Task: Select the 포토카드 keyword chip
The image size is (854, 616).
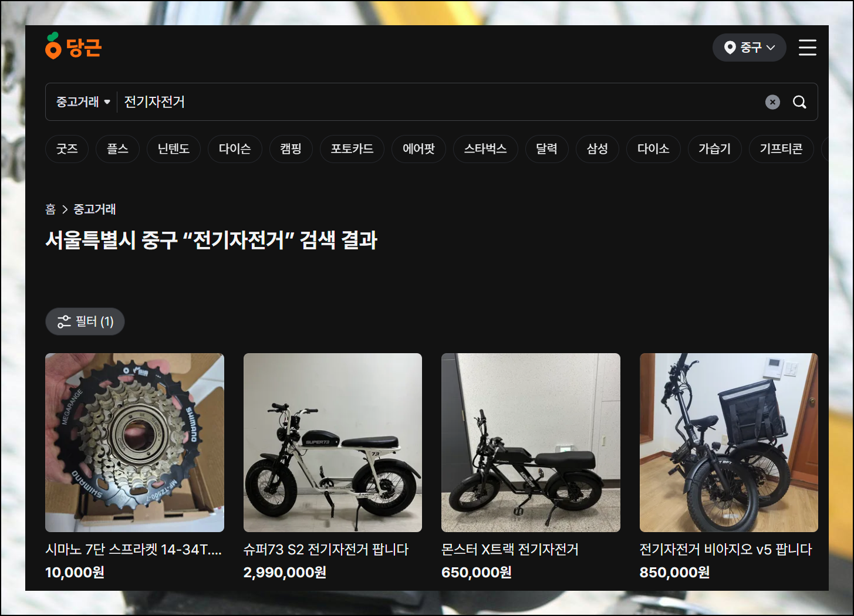Action: click(x=352, y=149)
